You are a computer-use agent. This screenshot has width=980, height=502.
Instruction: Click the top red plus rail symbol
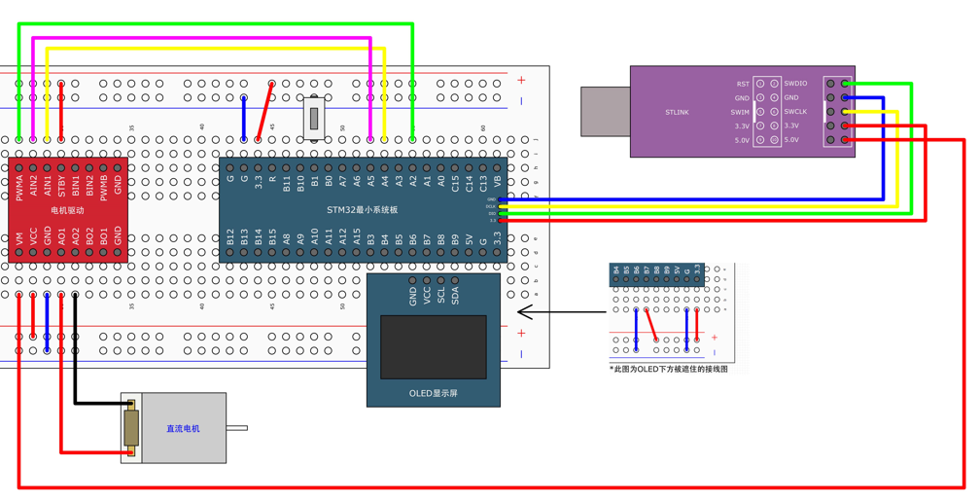click(x=521, y=80)
